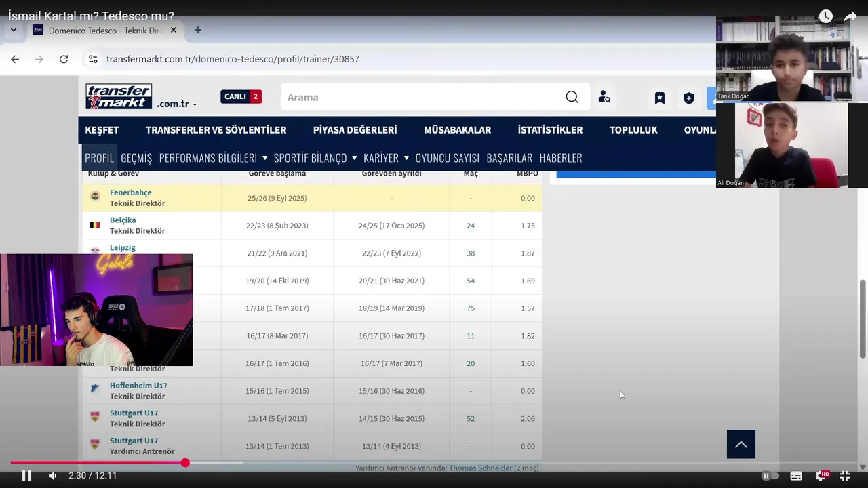
Task: Open Leipzig match count 38
Action: pos(471,253)
